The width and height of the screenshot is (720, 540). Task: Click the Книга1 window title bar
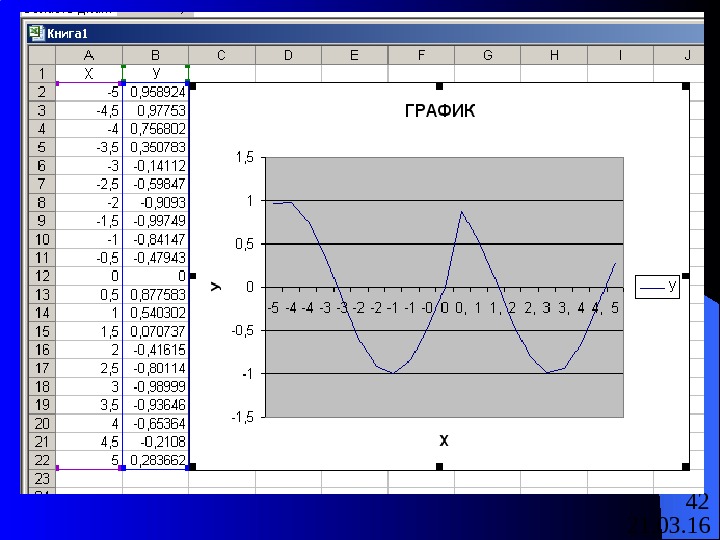(x=365, y=33)
